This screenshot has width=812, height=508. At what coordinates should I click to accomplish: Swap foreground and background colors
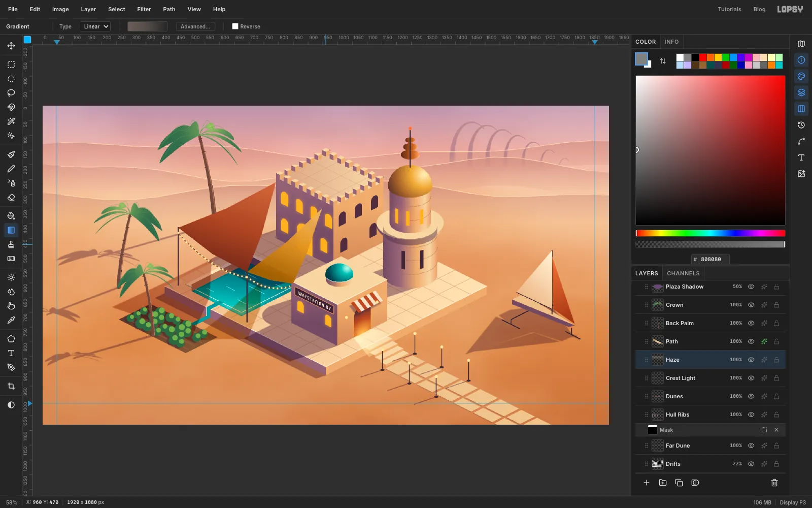(x=663, y=61)
